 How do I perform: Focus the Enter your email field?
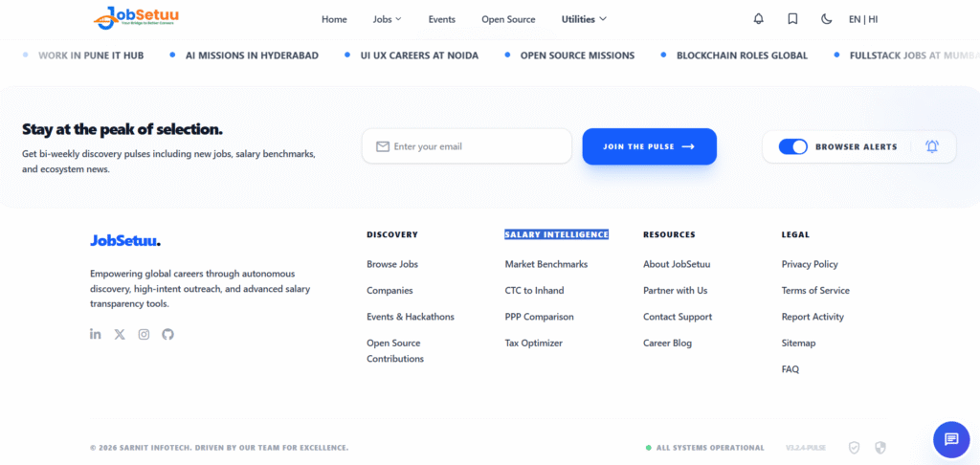[x=467, y=146]
